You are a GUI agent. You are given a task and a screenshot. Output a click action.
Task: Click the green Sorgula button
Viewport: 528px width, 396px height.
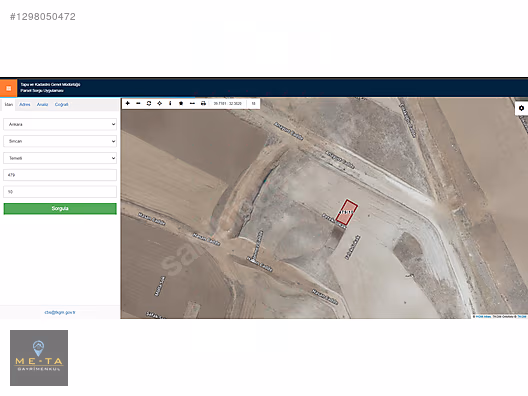[x=60, y=208]
